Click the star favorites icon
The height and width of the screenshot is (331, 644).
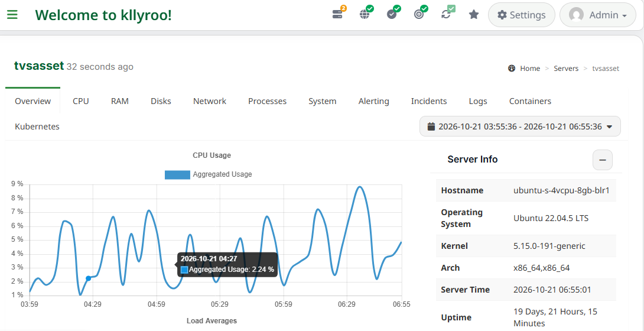474,15
